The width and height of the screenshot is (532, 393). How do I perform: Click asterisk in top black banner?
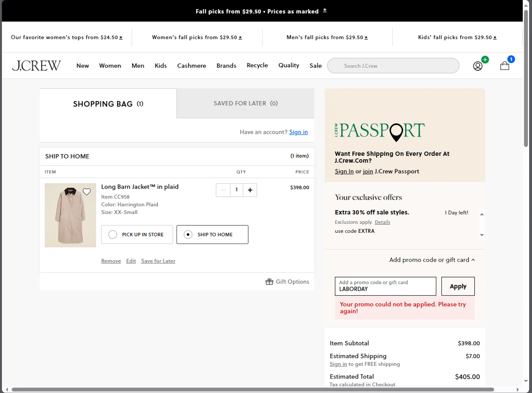pyautogui.click(x=325, y=11)
